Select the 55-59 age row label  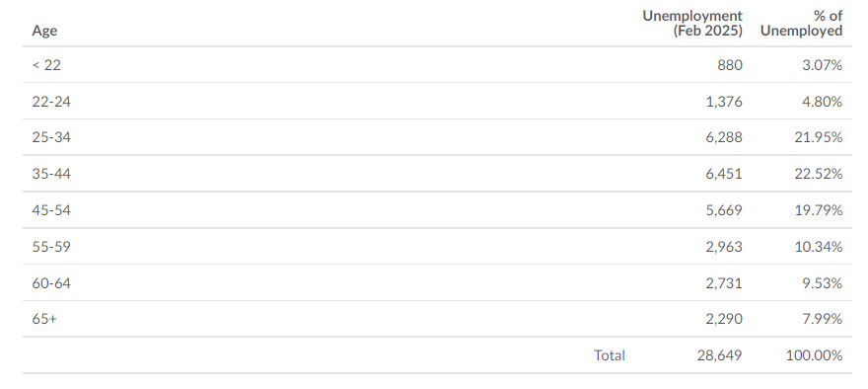pos(51,246)
